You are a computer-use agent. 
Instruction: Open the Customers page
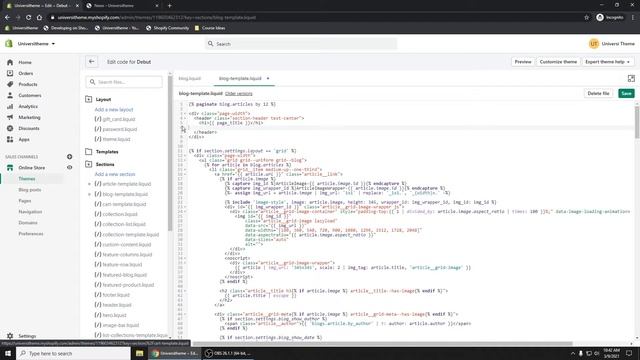(29, 96)
